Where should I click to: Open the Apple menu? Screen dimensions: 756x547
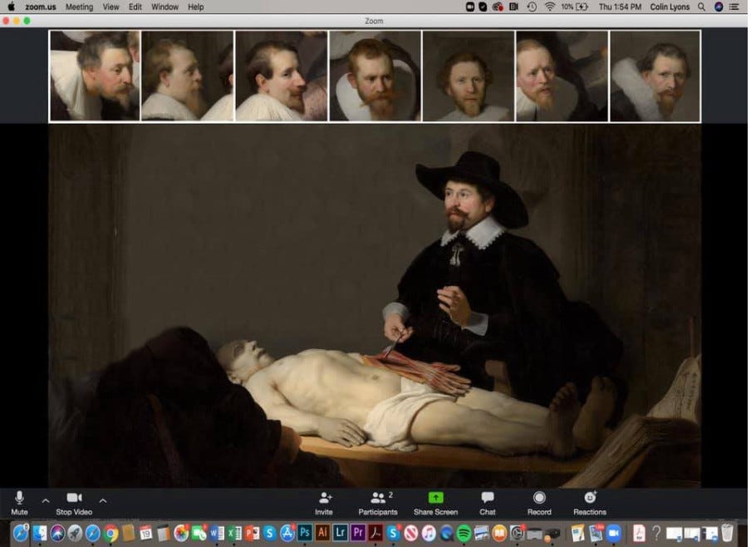tap(11, 7)
